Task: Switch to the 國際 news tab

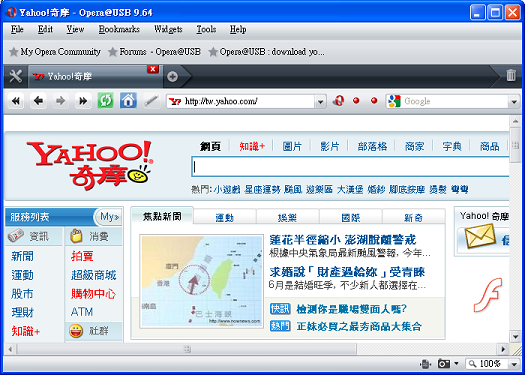Action: click(x=351, y=218)
